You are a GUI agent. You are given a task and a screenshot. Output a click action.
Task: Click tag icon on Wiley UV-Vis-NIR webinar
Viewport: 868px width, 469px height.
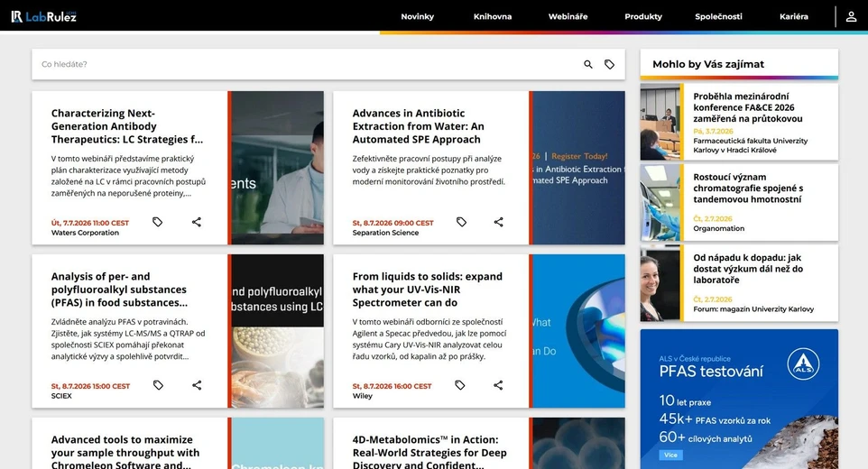(460, 385)
